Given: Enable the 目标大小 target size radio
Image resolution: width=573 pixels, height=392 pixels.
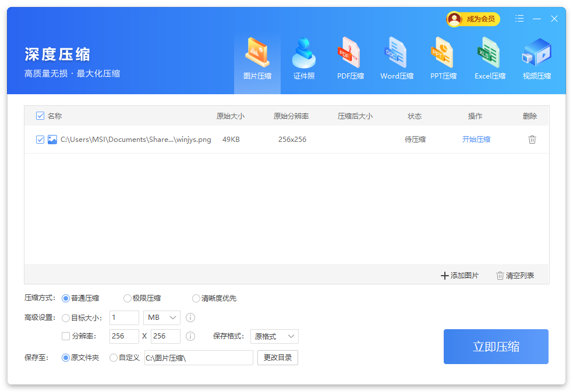Looking at the screenshot, I should pos(66,318).
